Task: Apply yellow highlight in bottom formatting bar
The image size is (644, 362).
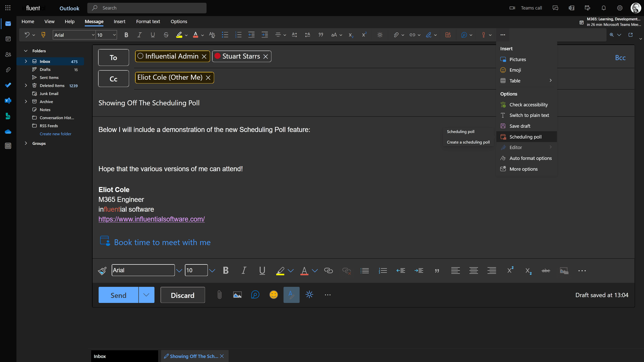Action: pos(280,270)
